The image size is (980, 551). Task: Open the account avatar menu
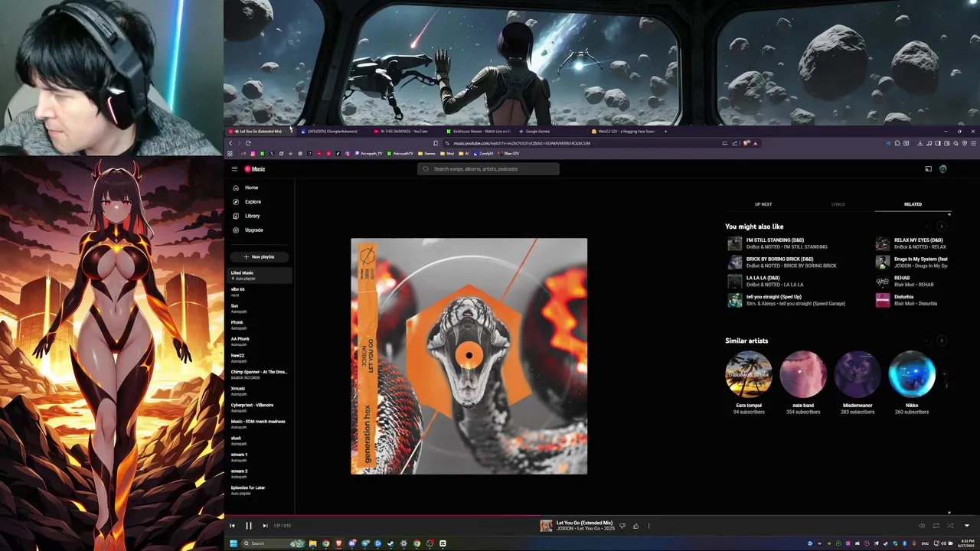click(943, 169)
